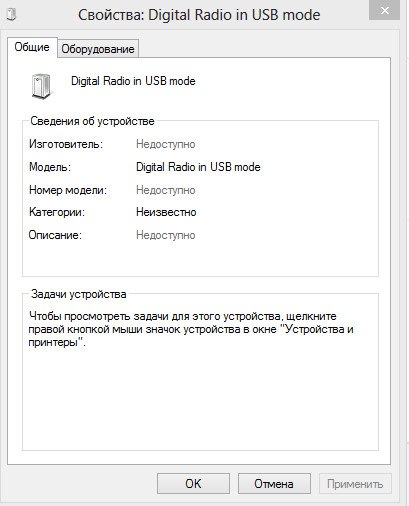Screen dimensions: 409x506
Task: Click the greyed-out Применить button
Action: [x=355, y=484]
